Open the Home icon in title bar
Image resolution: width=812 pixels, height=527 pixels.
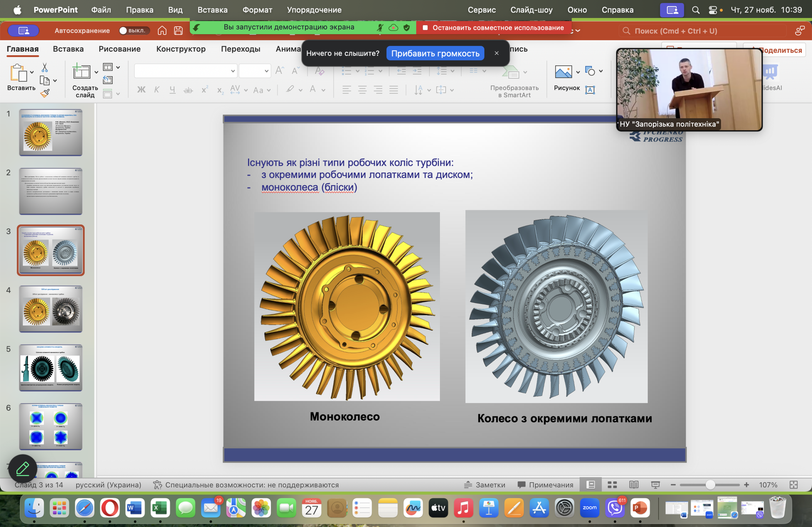162,31
